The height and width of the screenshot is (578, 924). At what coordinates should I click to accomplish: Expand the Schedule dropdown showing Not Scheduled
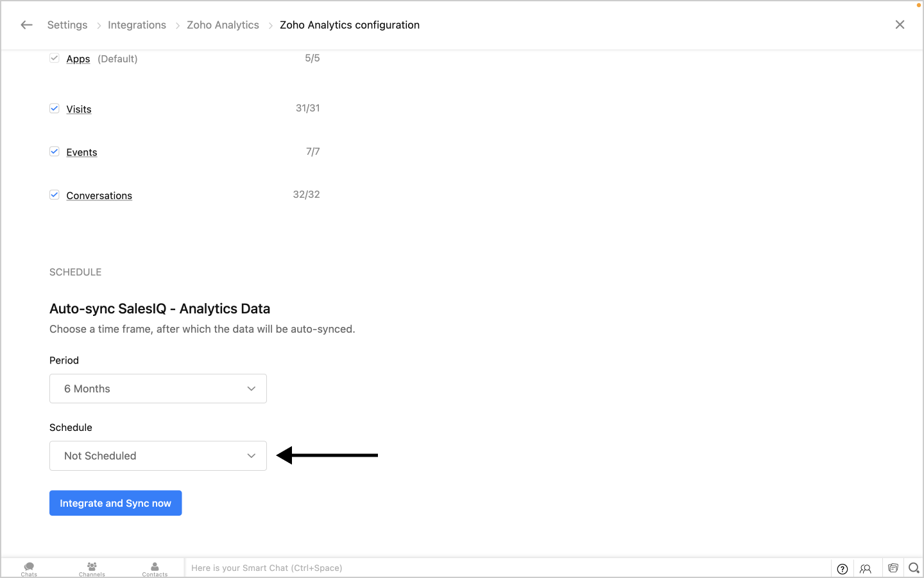(158, 455)
